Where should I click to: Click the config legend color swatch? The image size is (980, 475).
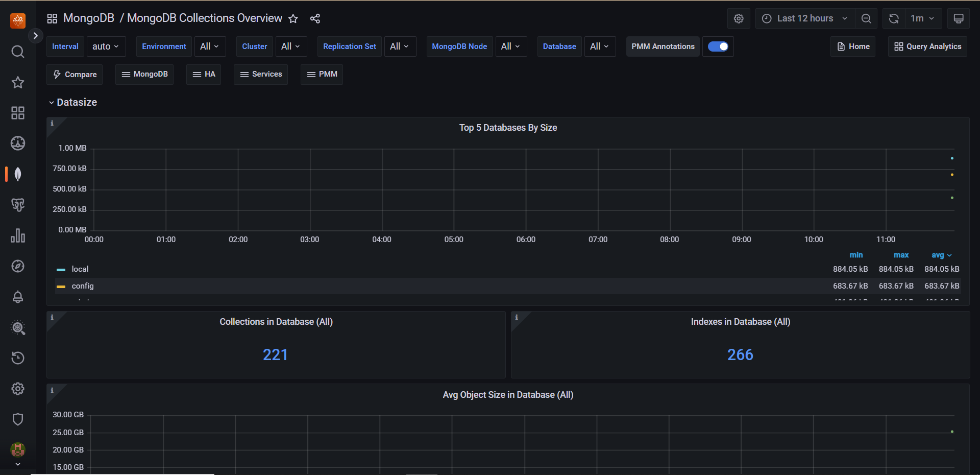[61, 287]
